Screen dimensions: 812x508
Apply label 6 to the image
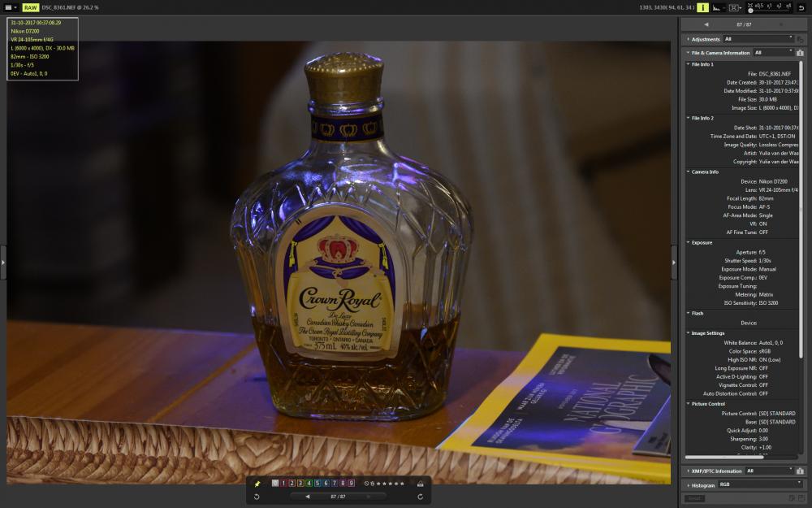[326, 483]
